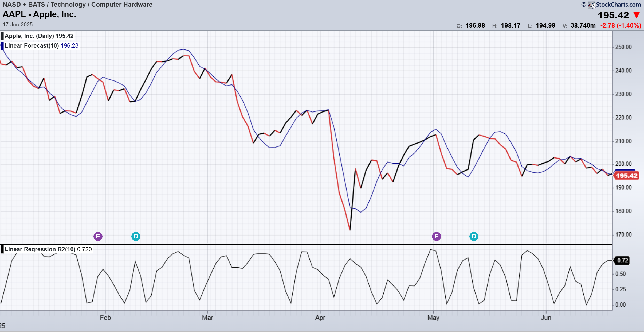Click the StockCharts.com watermark text
Screen dimensions: 644x332
pyautogui.click(x=618, y=5)
